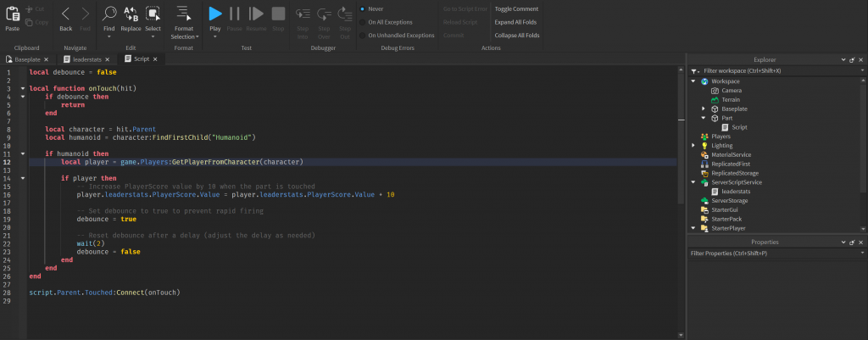
Task: Select ServerStorage in the Explorer
Action: [x=730, y=200]
